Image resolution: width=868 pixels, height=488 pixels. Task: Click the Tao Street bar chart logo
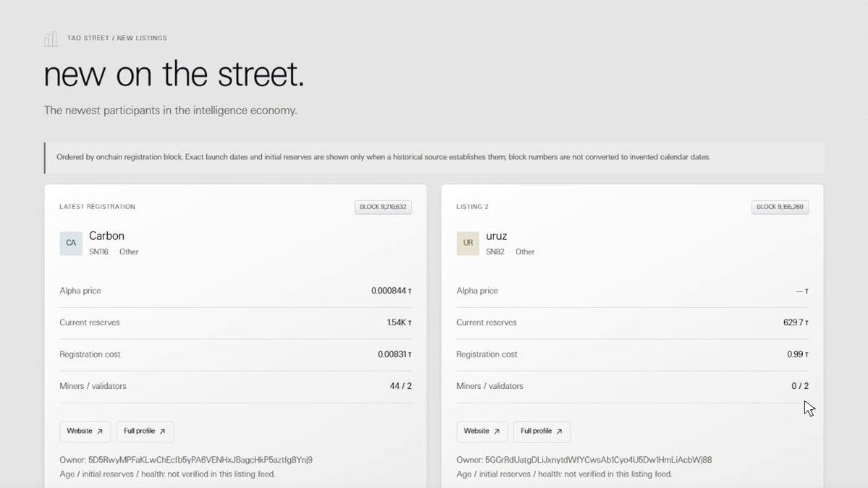[51, 39]
